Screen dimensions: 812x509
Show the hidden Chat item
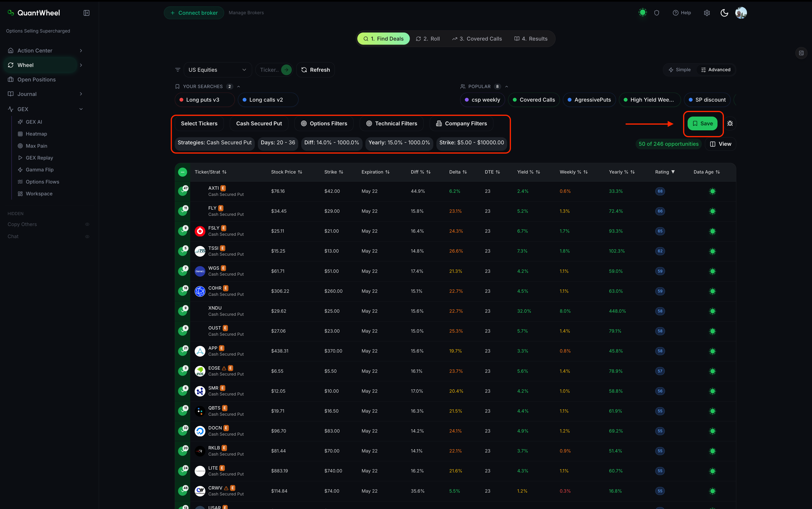coord(87,236)
